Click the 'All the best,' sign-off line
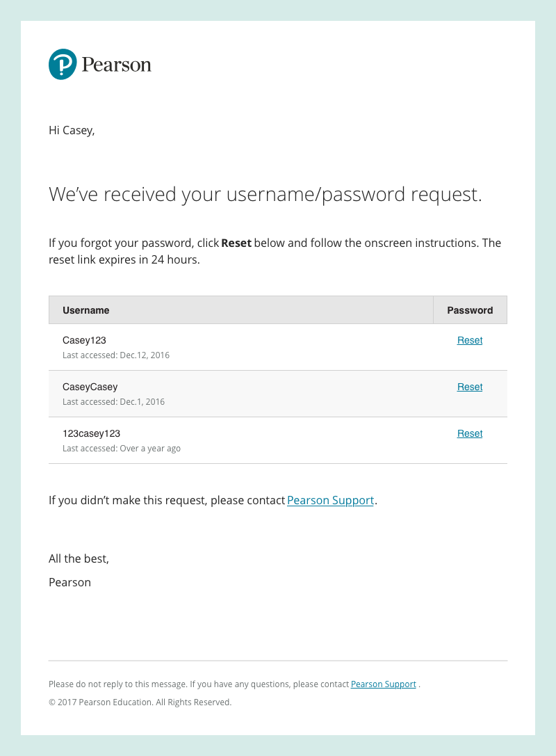This screenshot has height=756, width=556. [79, 558]
